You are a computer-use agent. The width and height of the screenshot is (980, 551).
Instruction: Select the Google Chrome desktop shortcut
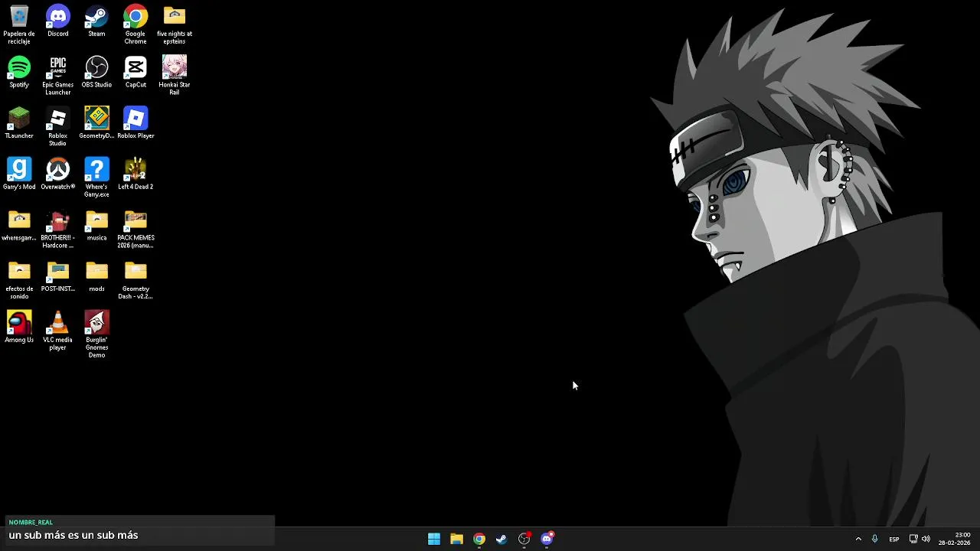(136, 25)
